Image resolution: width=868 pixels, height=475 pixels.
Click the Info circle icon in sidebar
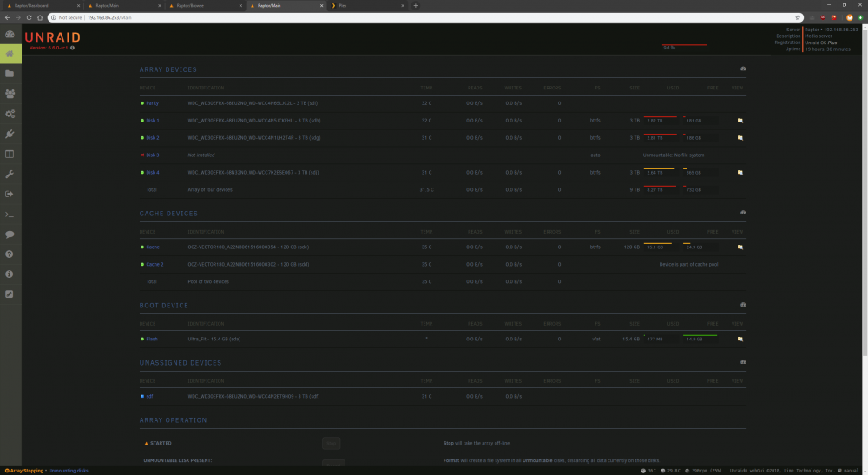pyautogui.click(x=10, y=274)
